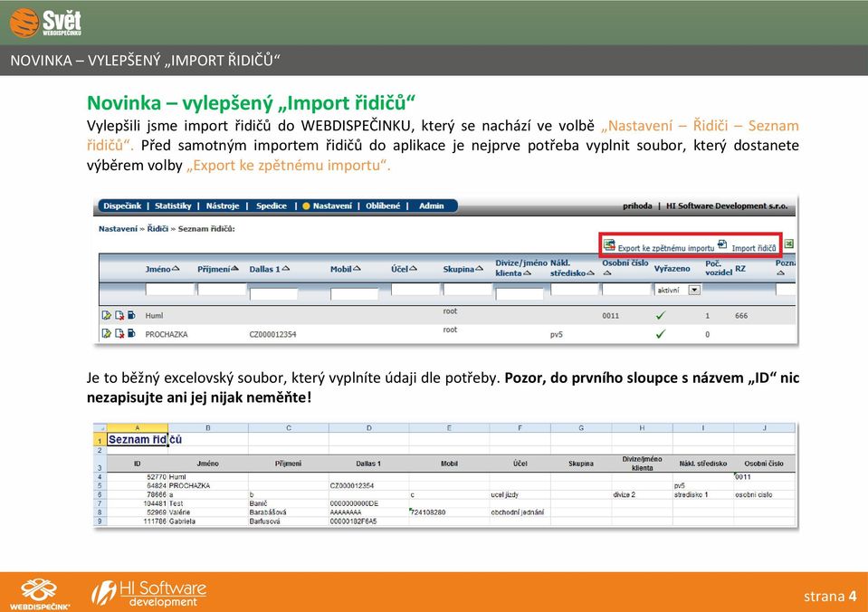Click Řidiči in the breadcrumb
868x612 pixels.
(157, 229)
